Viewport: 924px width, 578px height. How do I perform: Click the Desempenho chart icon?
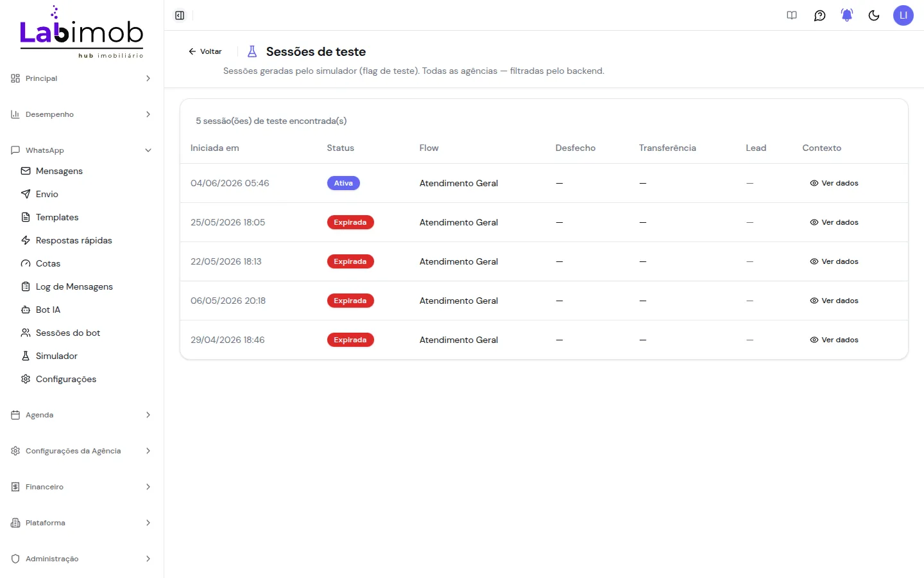point(15,114)
